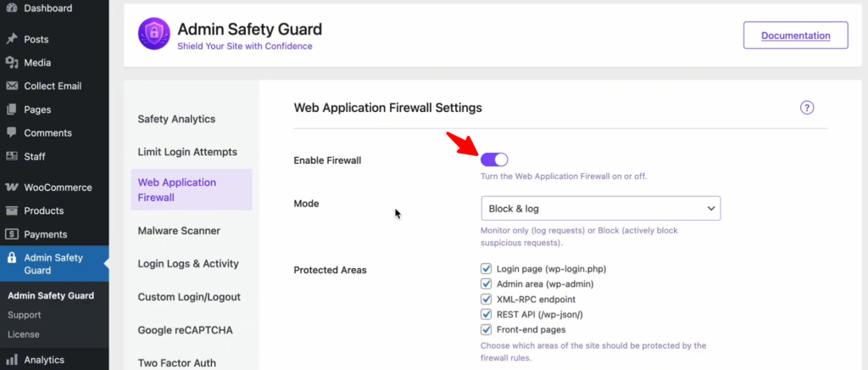Open the Mode dropdown showing Block & log
Screen dimensions: 868x370
pos(600,208)
